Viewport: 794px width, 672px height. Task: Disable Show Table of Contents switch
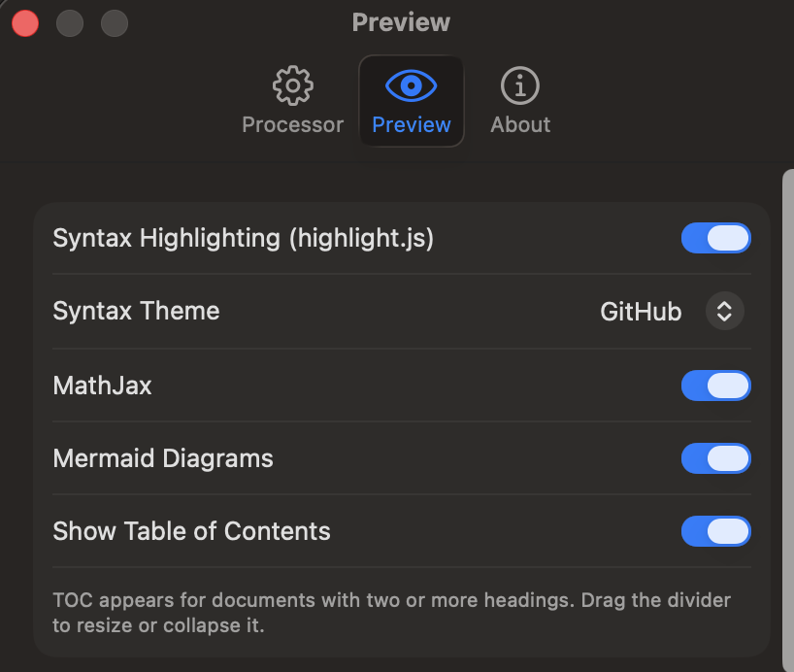[716, 531]
